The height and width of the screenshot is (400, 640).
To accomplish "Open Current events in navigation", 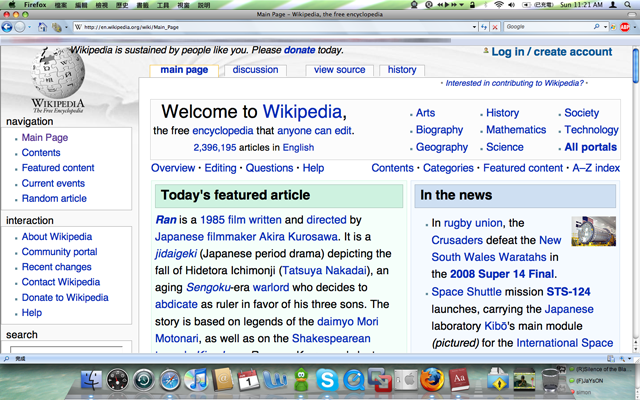I will 53,183.
